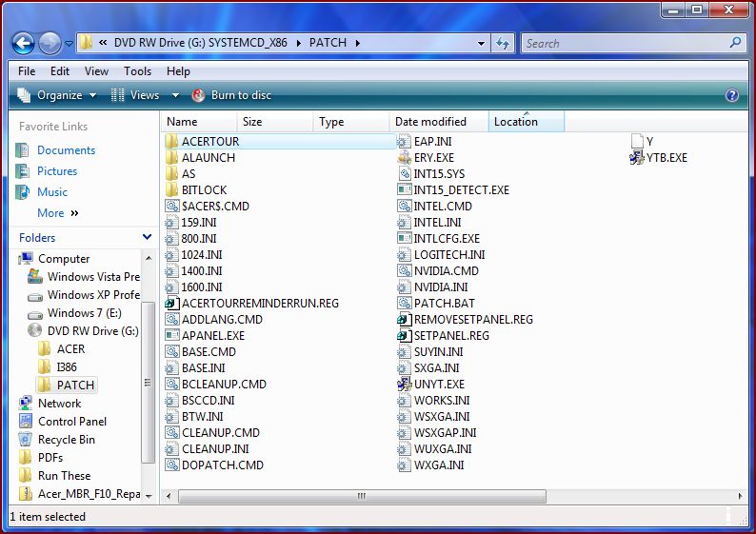This screenshot has height=534, width=756.
Task: Select I386 folder in the tree
Action: [x=57, y=367]
